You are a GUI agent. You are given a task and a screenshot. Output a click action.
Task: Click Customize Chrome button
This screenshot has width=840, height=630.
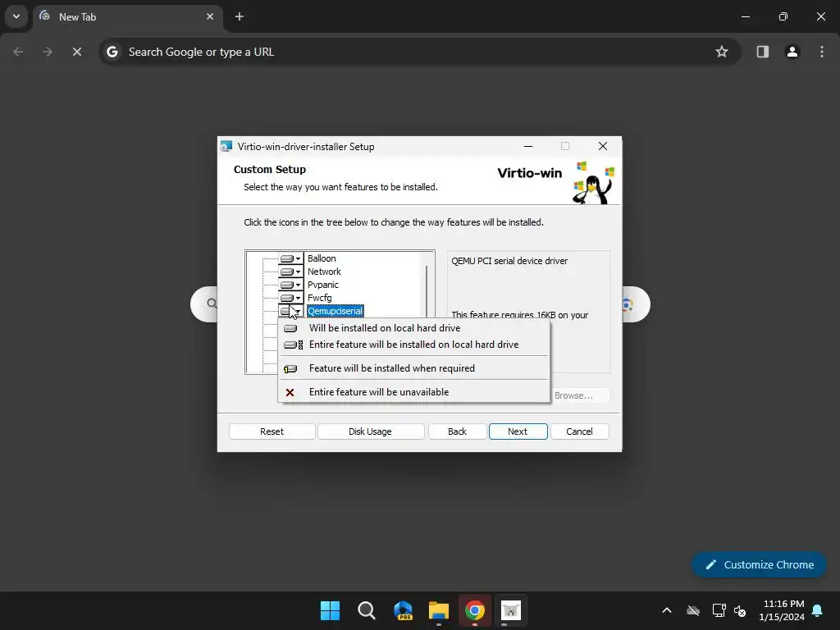point(759,564)
